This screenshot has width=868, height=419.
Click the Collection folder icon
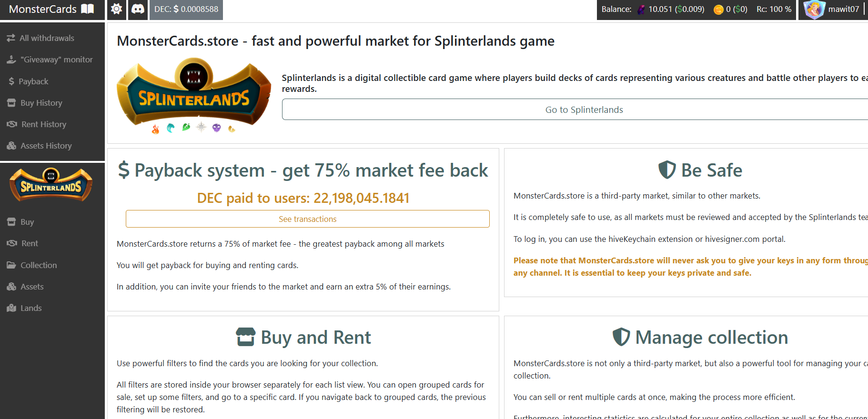point(11,265)
